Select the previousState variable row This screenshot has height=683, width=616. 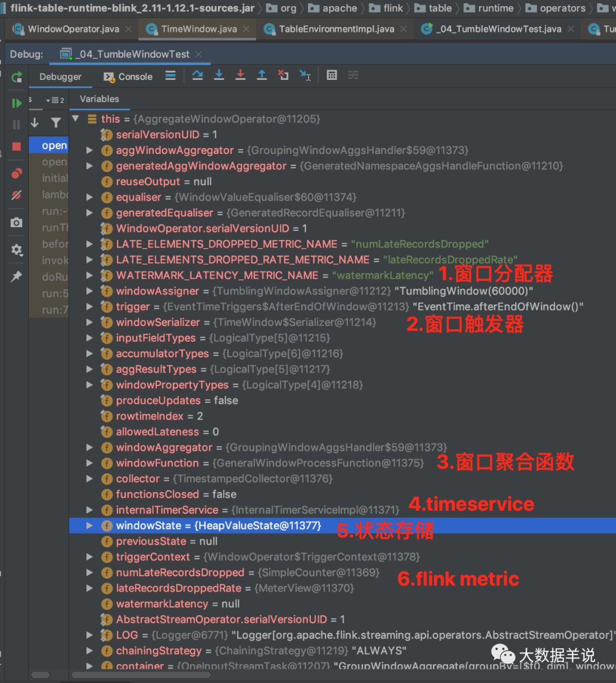tap(151, 541)
